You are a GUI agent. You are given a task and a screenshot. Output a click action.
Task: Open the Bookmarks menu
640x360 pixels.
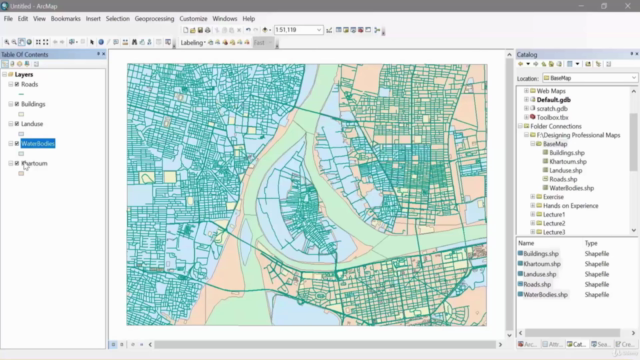pyautogui.click(x=65, y=18)
